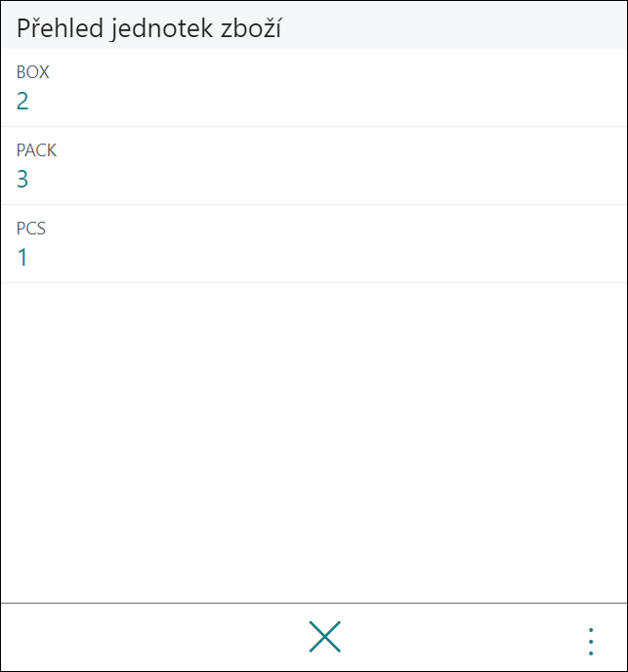
Task: Select the BOX unit row
Action: tap(314, 88)
